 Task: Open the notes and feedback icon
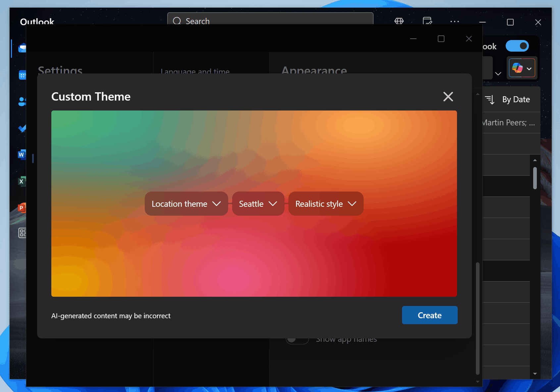[x=428, y=21]
